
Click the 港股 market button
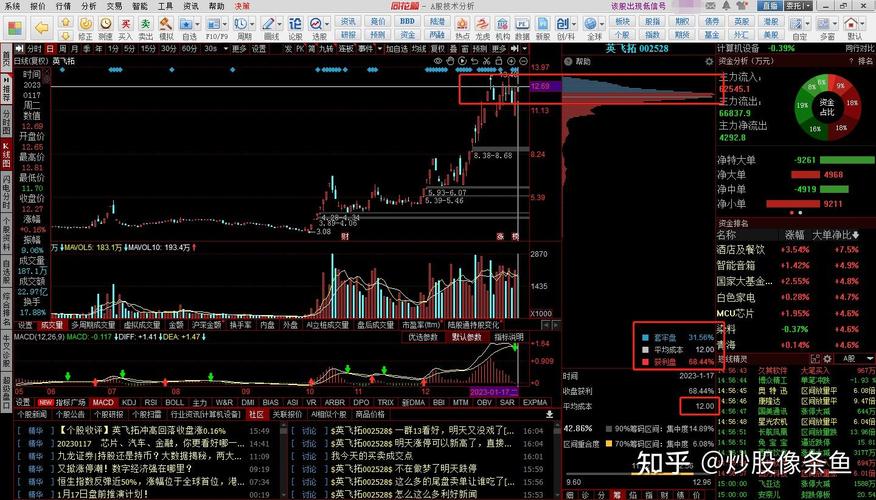click(771, 21)
